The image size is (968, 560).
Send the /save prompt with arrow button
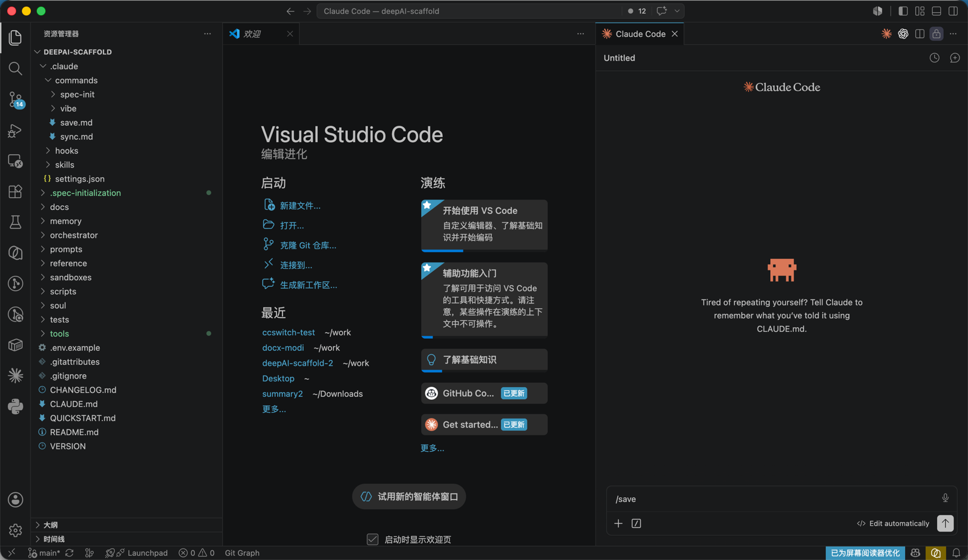(x=945, y=523)
